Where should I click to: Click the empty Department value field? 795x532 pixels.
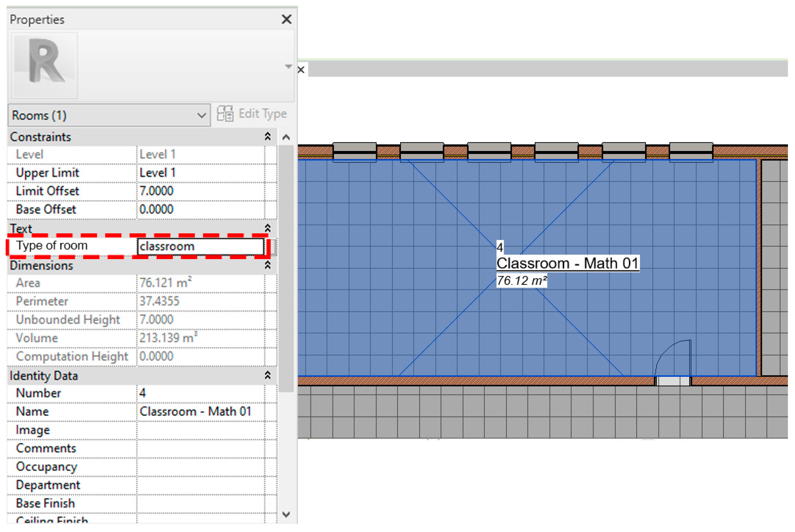click(200, 485)
